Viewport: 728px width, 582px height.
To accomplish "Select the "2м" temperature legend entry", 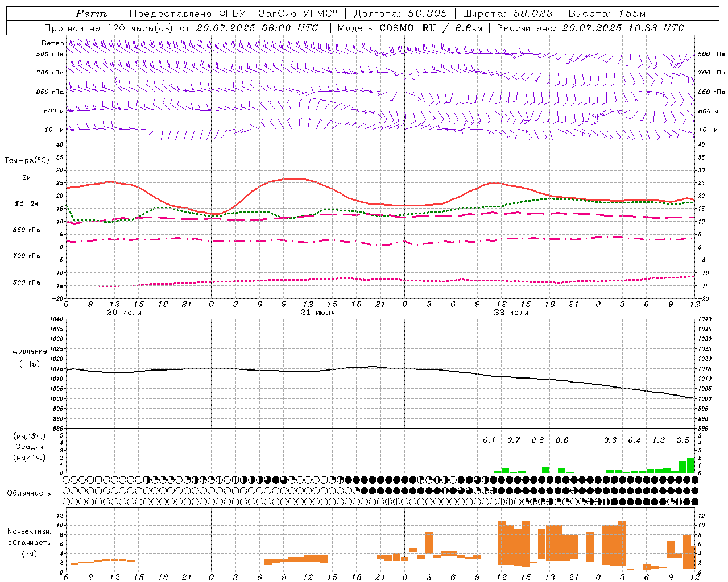I will point(27,178).
